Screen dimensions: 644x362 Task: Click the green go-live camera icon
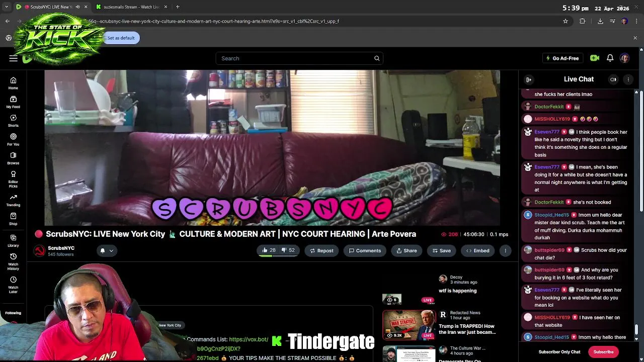[x=595, y=58]
